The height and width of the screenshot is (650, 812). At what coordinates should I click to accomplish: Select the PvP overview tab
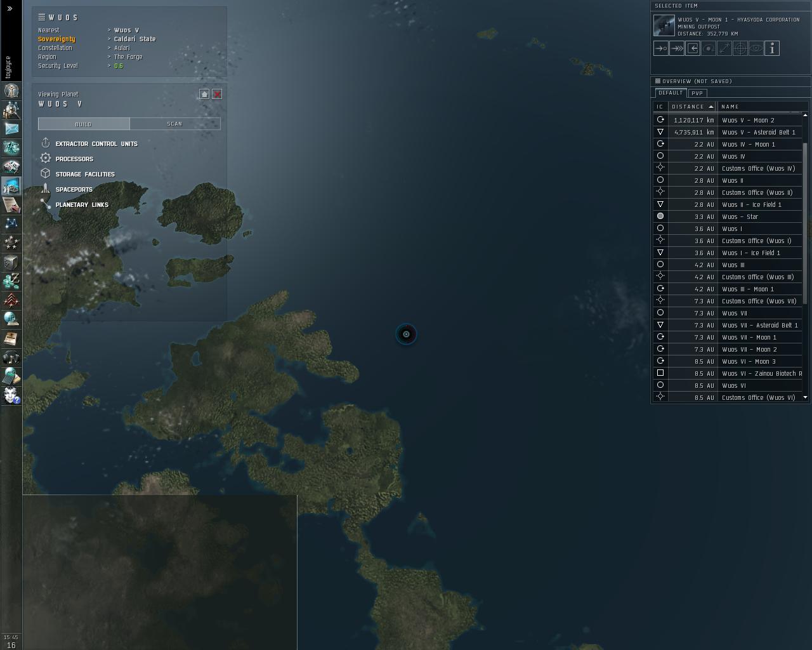pyautogui.click(x=697, y=93)
